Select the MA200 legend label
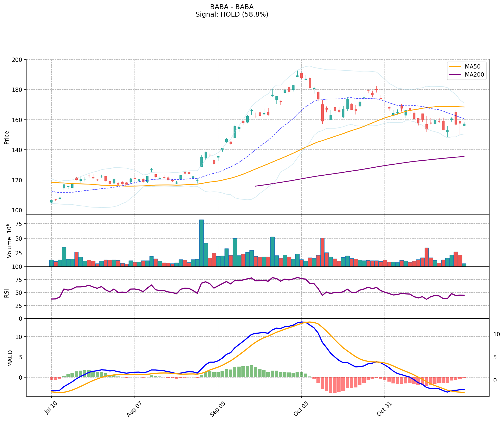This screenshot has width=504, height=422. pos(474,75)
